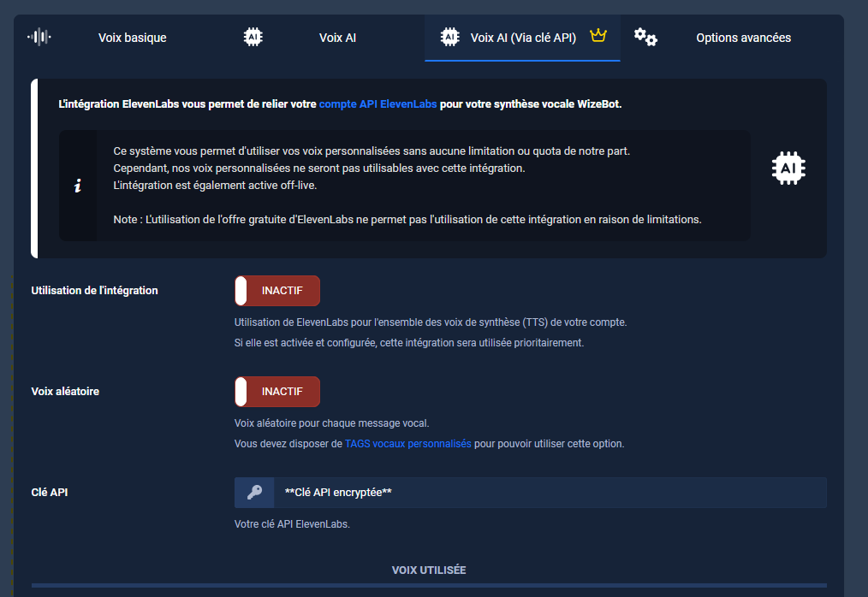Select the Voix AI (Via clé API) tab
The width and height of the screenshot is (868, 597).
523,38
